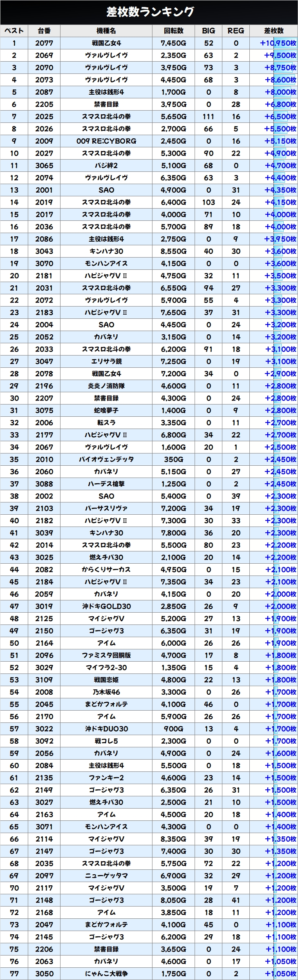Click 炎炎ノ消防隊 machine name
Image resolution: width=298 pixels, height=980 pixels.
tap(106, 386)
